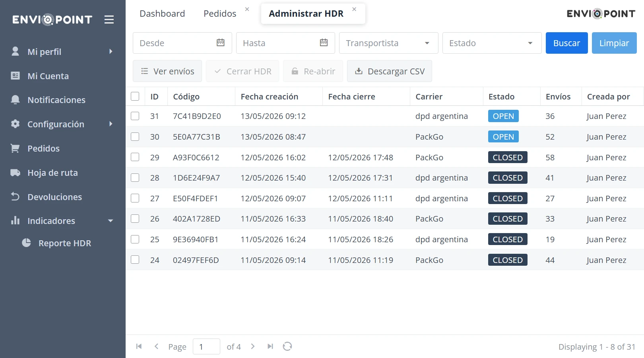The height and width of the screenshot is (358, 644).
Task: Expand the Configuración submenu
Action: (x=111, y=124)
